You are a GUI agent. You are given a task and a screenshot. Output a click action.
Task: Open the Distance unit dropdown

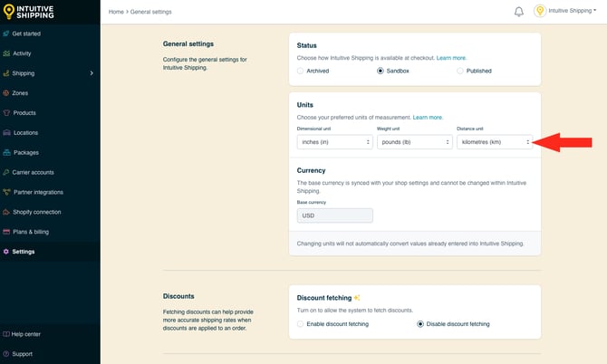click(x=495, y=142)
